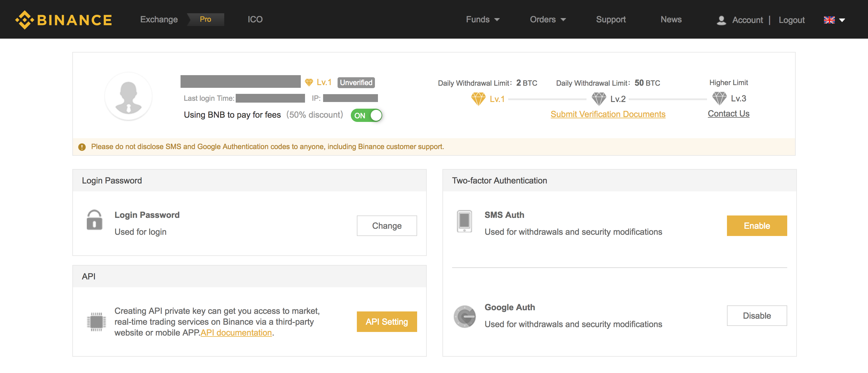
Task: Select the ICO menu item
Action: click(255, 19)
